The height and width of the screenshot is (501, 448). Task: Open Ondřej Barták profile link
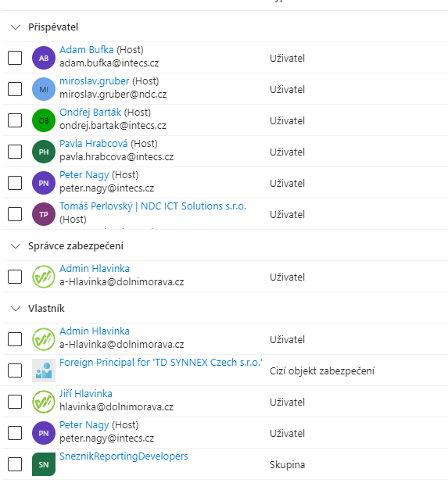(x=90, y=113)
